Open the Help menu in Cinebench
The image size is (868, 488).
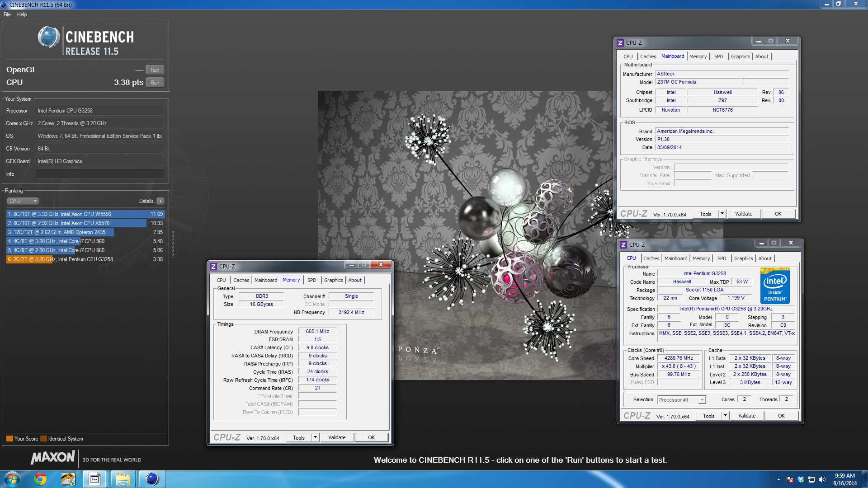tap(22, 14)
